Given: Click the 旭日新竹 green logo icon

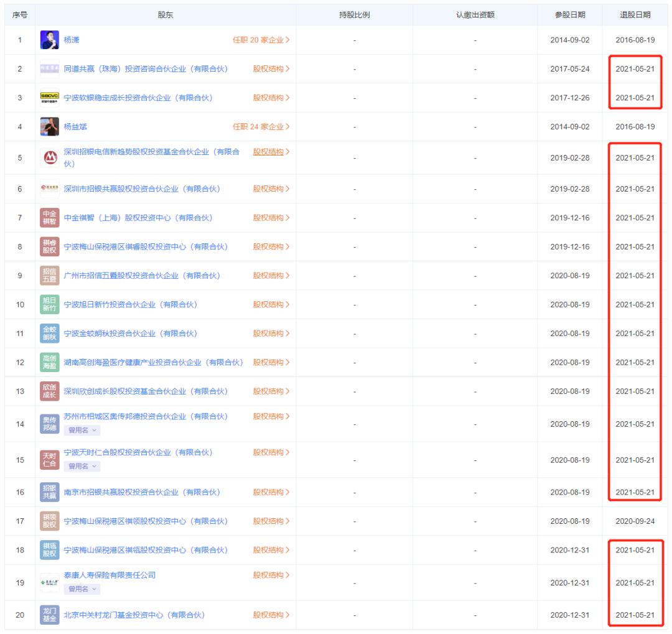Looking at the screenshot, I should (49, 304).
